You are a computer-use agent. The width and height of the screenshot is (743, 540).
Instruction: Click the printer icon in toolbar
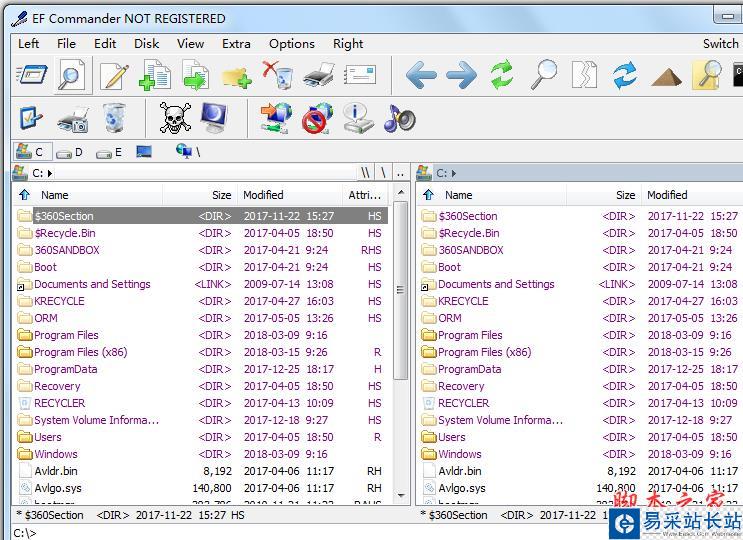318,75
